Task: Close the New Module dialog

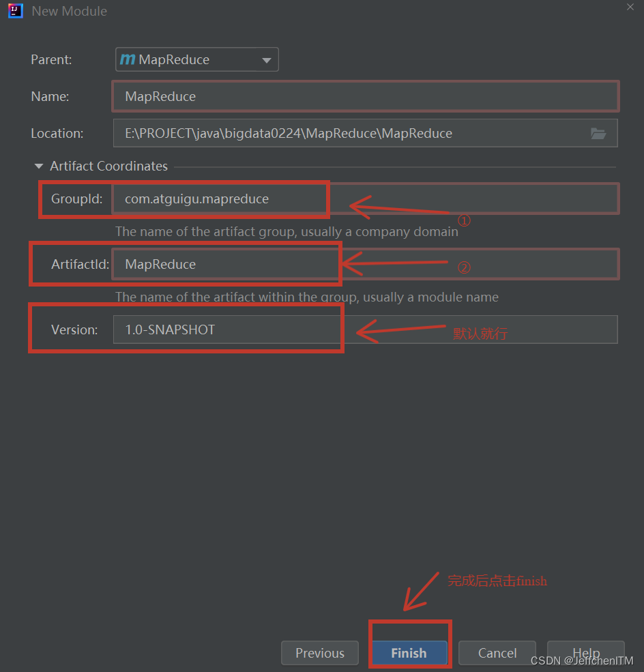Action: pyautogui.click(x=630, y=6)
